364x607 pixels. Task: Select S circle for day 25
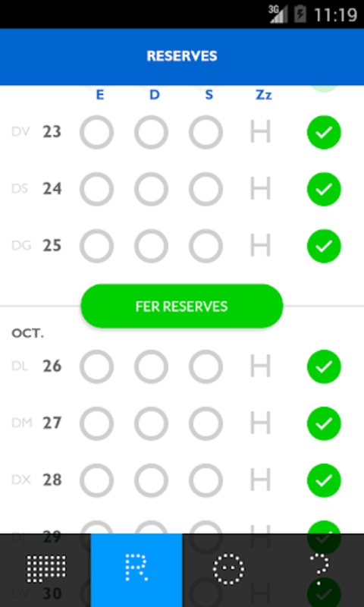point(206,246)
